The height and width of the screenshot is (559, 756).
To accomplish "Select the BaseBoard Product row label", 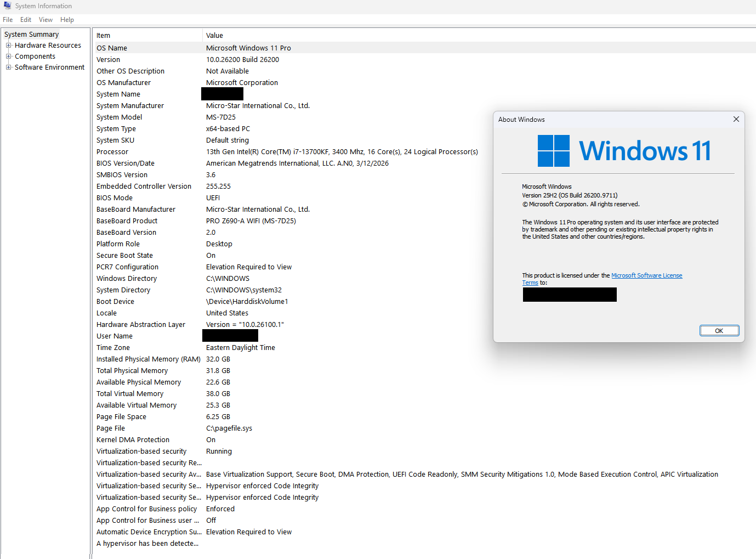I will [127, 221].
